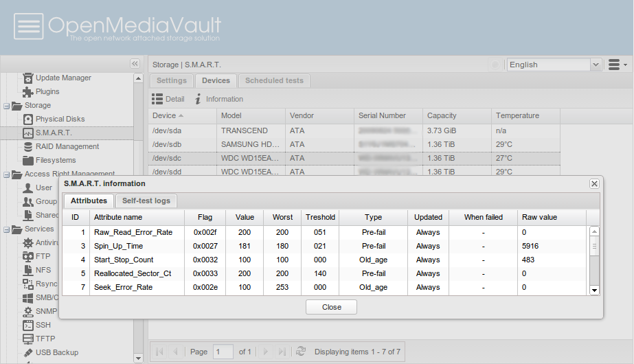Open USB Backup icon
This screenshot has width=634, height=364.
point(28,353)
